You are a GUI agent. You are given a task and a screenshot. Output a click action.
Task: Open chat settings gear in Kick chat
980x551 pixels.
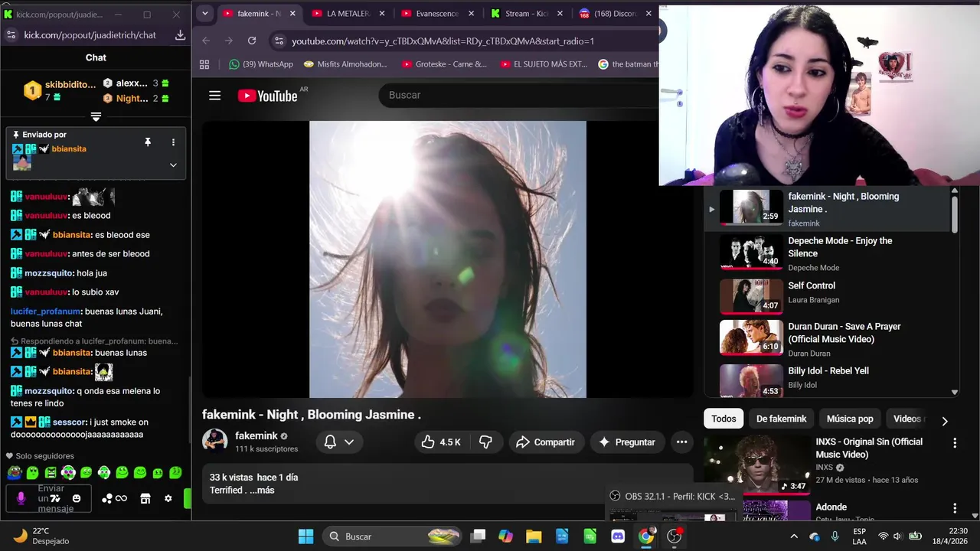pyautogui.click(x=168, y=499)
